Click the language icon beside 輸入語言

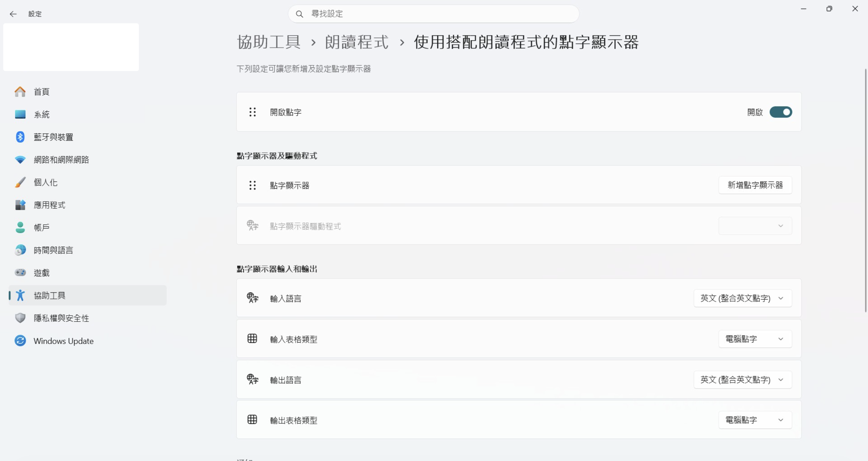252,298
